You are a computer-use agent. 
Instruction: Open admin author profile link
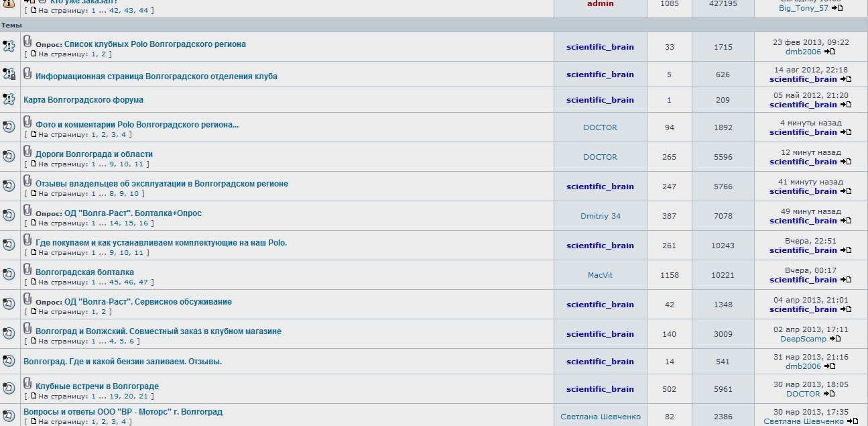(600, 4)
